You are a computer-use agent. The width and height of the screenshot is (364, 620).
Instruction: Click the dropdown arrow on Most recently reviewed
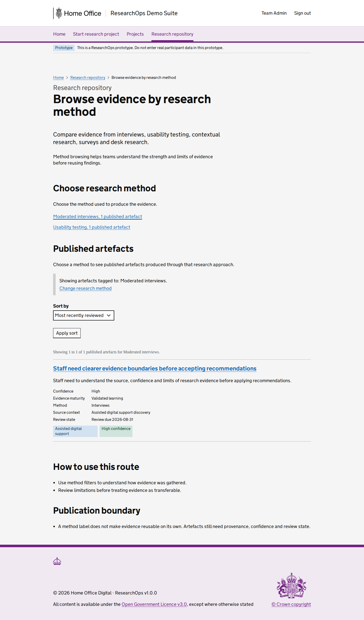point(109,315)
